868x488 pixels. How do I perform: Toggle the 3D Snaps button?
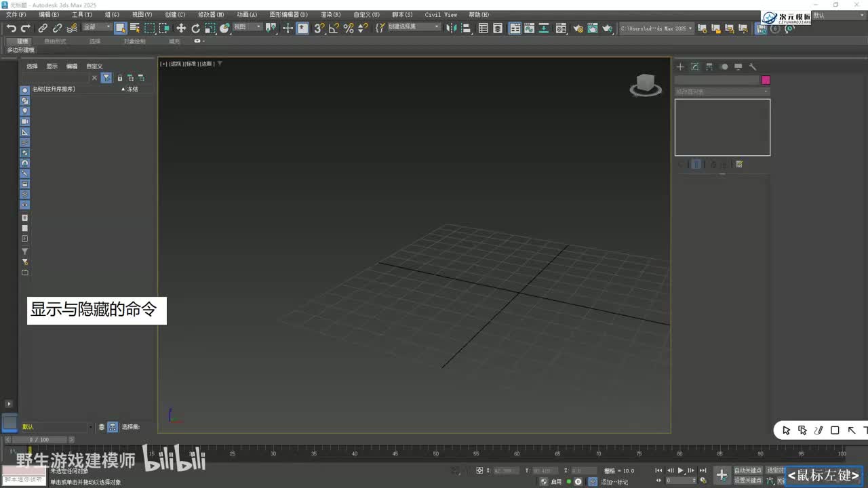click(x=319, y=28)
